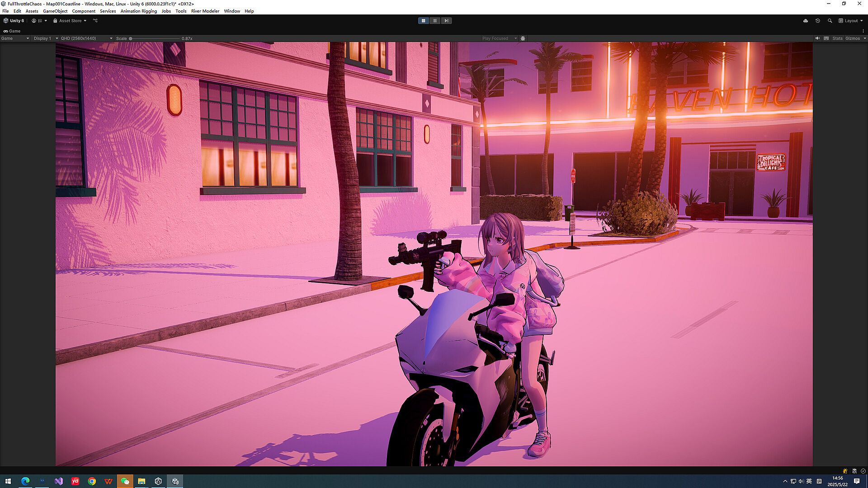The height and width of the screenshot is (488, 868).
Task: Open the Layout dropdown
Action: [851, 21]
